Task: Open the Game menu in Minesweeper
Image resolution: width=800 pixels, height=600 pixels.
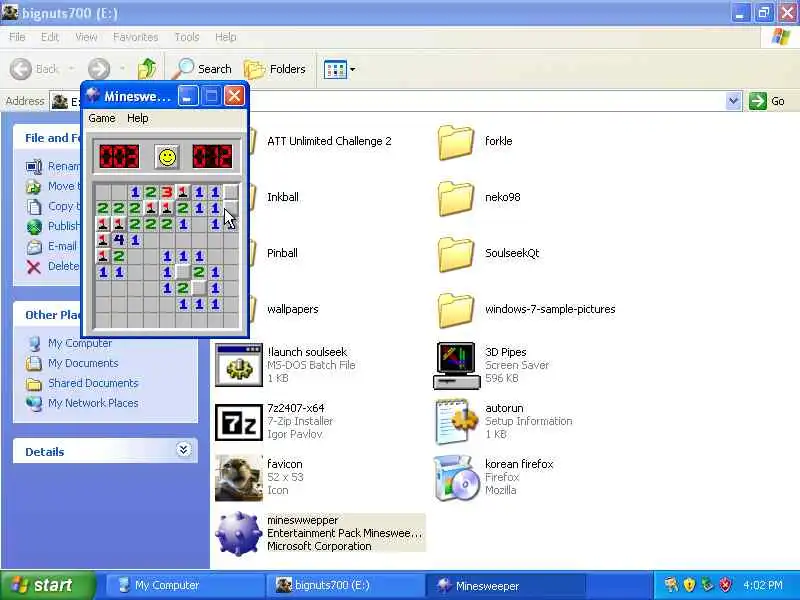Action: coord(102,118)
